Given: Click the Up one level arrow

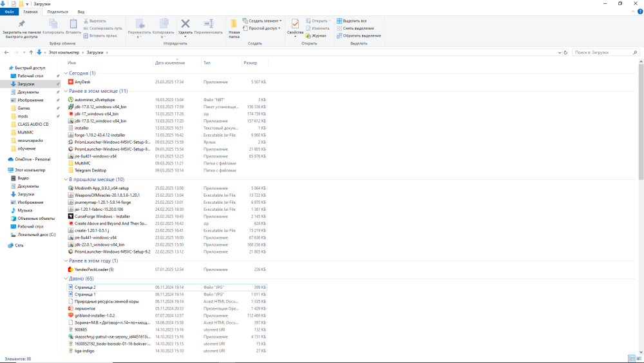Looking at the screenshot, I should coord(31,53).
